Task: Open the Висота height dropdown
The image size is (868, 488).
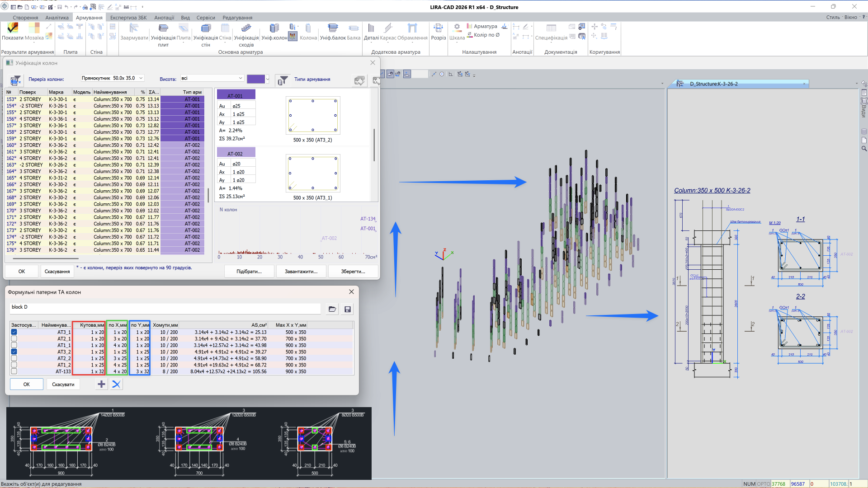Action: tap(240, 78)
